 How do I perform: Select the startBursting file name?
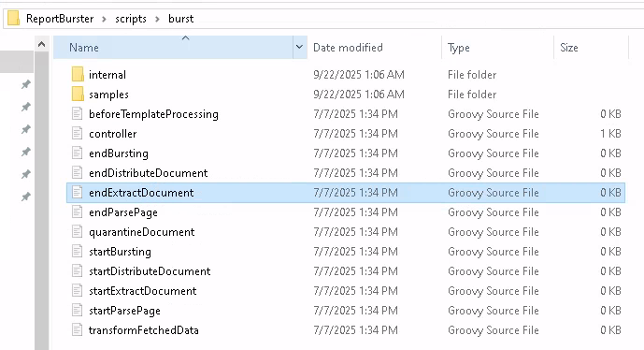(120, 252)
